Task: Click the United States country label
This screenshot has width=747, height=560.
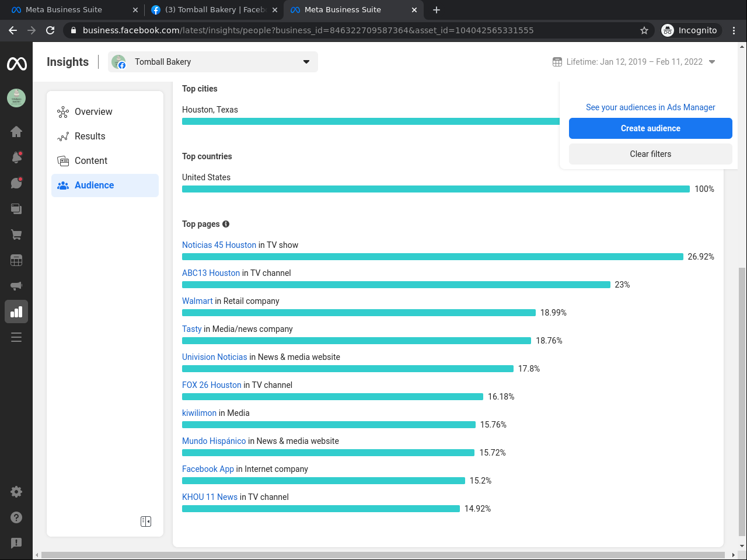Action: 206,177
